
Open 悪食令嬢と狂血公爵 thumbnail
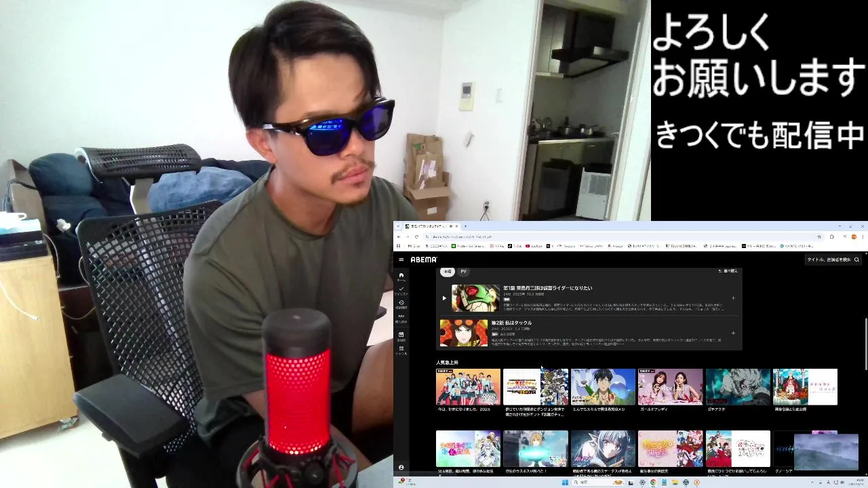point(805,387)
